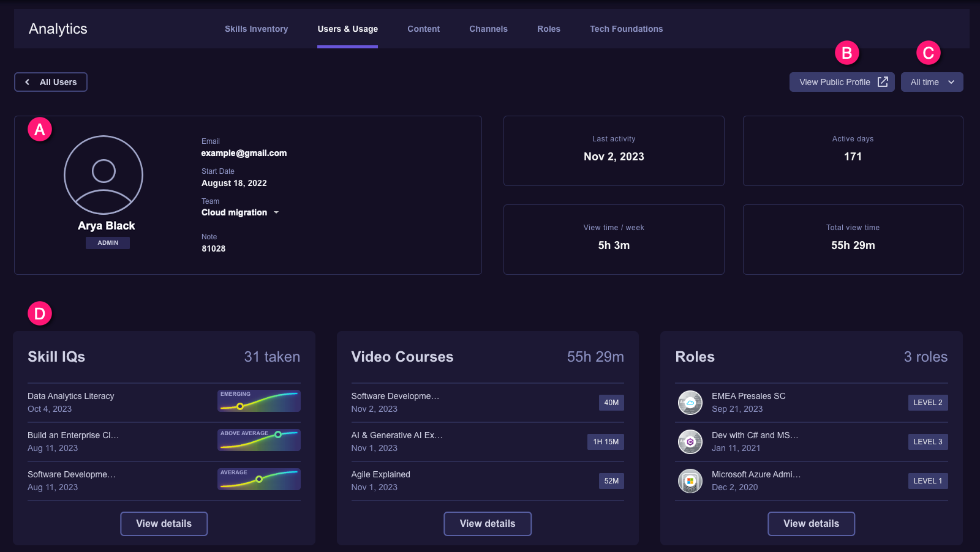Image resolution: width=980 pixels, height=552 pixels.
Task: Select the Data Analytics Literacy skill row
Action: [164, 403]
